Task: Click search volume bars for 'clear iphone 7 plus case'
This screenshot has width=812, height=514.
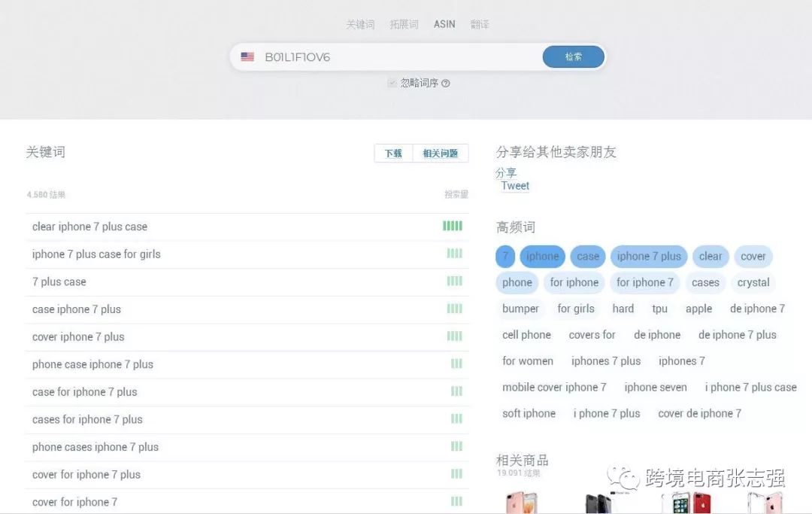Action: click(x=453, y=226)
